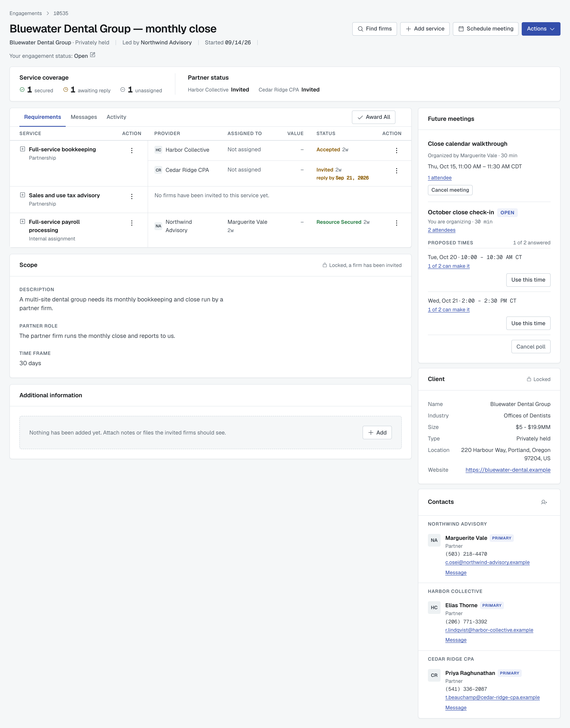
Task: Click Add in Additional information
Action: pyautogui.click(x=377, y=433)
